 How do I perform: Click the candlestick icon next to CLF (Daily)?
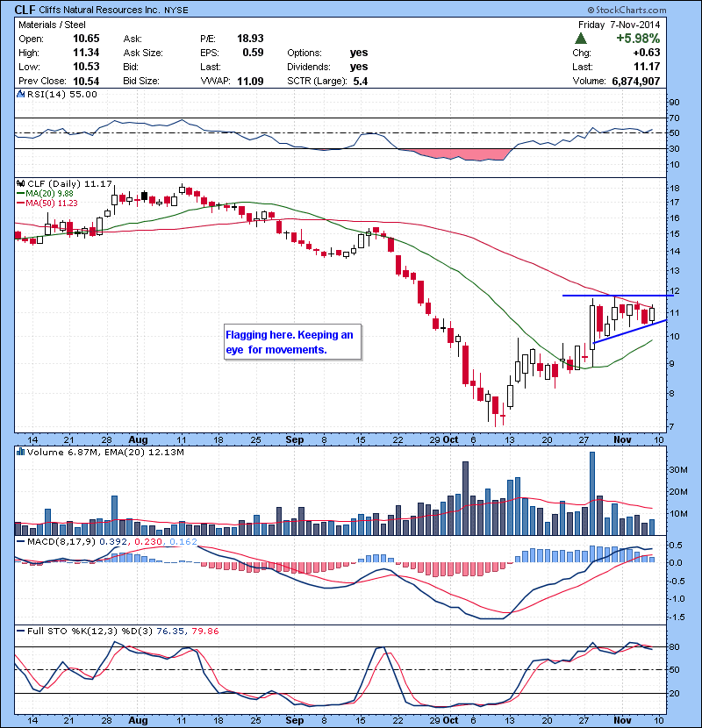click(x=21, y=183)
